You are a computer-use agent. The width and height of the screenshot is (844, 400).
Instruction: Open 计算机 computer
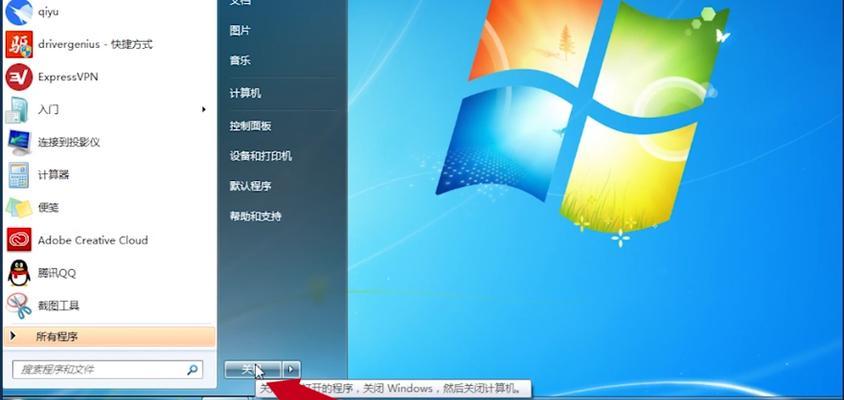245,93
